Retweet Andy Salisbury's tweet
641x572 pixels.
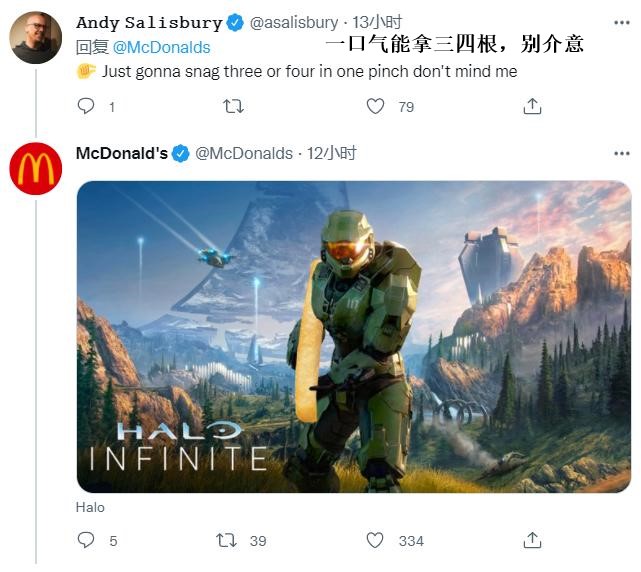(x=233, y=106)
